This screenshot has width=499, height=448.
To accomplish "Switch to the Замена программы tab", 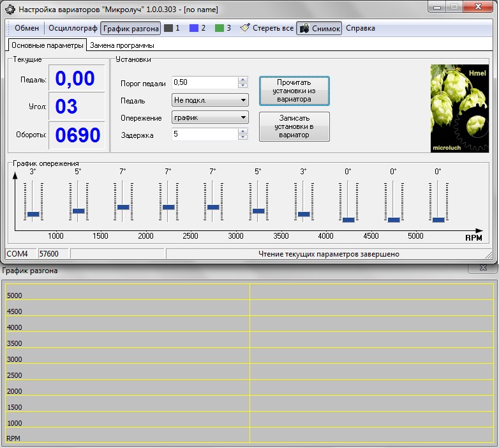I will coord(122,45).
